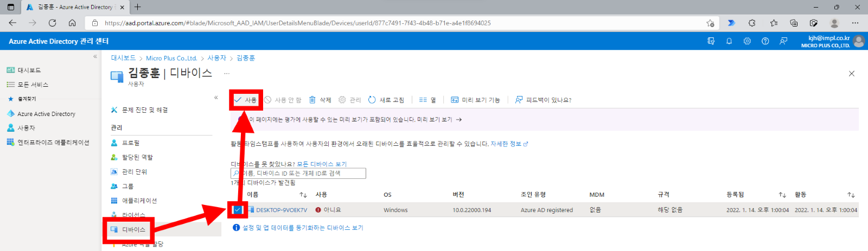Focus the device name search field
The height and width of the screenshot is (251, 868).
point(298,173)
